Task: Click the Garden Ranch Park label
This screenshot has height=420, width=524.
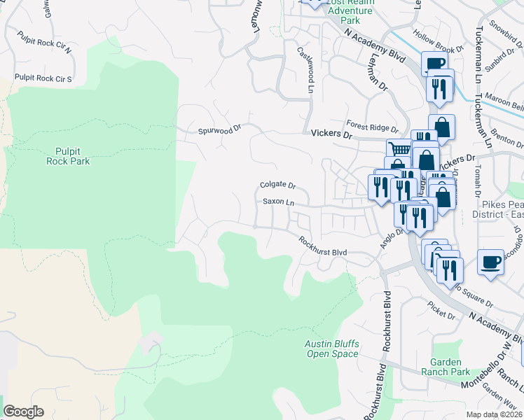Action: coord(446,367)
